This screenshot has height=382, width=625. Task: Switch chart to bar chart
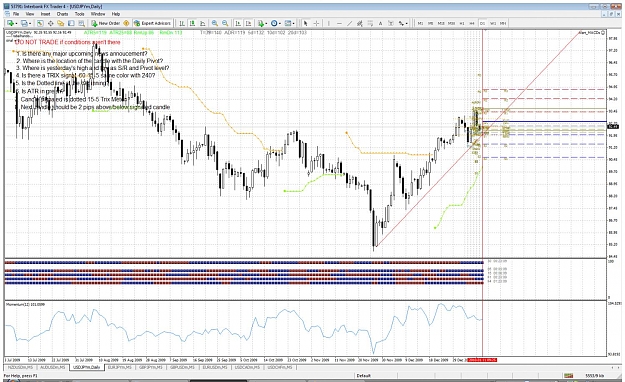pyautogui.click(x=182, y=23)
